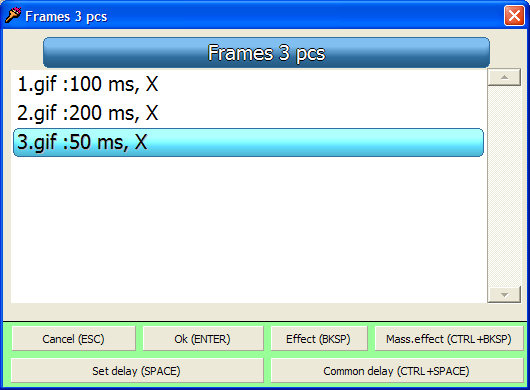Viewport: 530px width, 390px height.
Task: Select frame row 1.gif :100 ms
Action: click(x=248, y=84)
